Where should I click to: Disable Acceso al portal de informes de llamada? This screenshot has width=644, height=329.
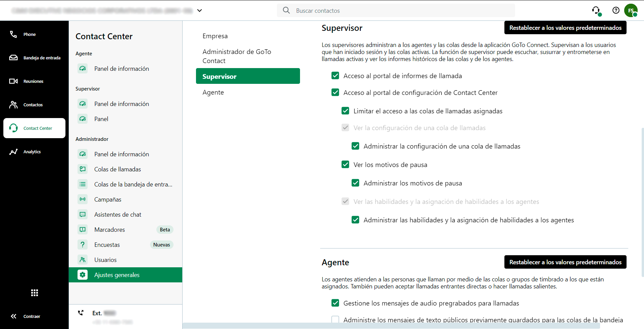pos(335,75)
